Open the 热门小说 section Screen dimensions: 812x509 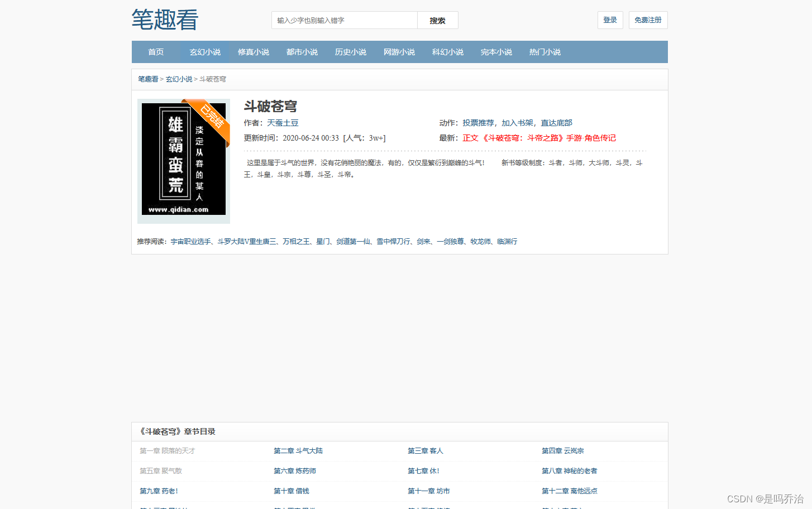544,52
